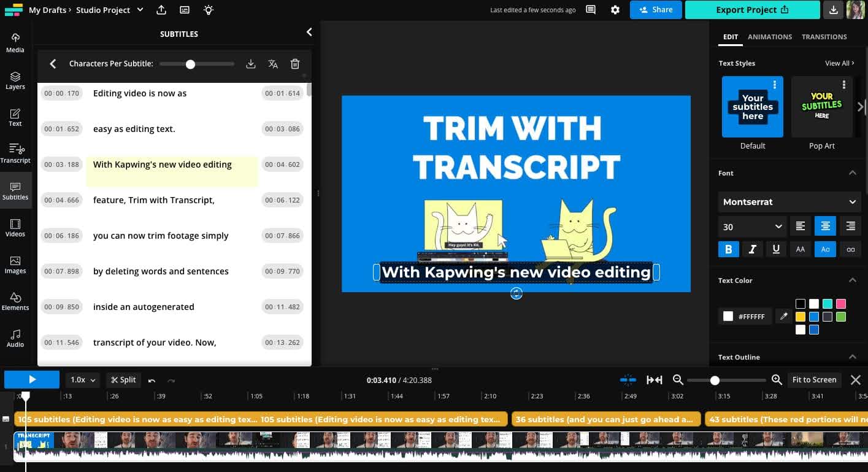Image resolution: width=868 pixels, height=472 pixels.
Task: Select the yellow text color swatch
Action: pyautogui.click(x=801, y=317)
